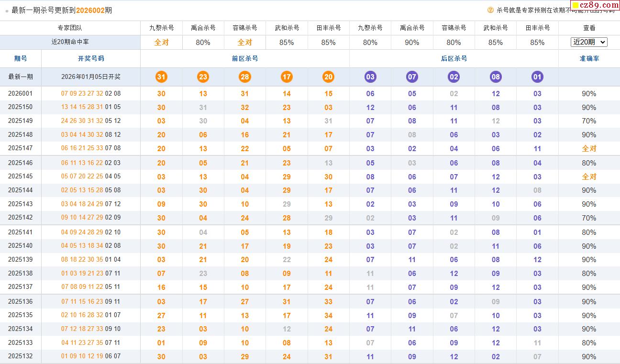Click the 开奖号码 column header

tap(91, 58)
